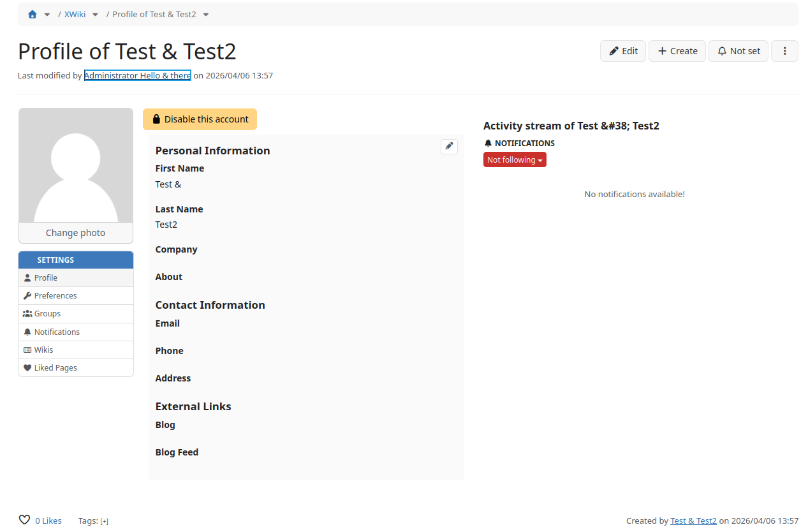Click the add tag plus icon
808x532 pixels.
[x=105, y=521]
